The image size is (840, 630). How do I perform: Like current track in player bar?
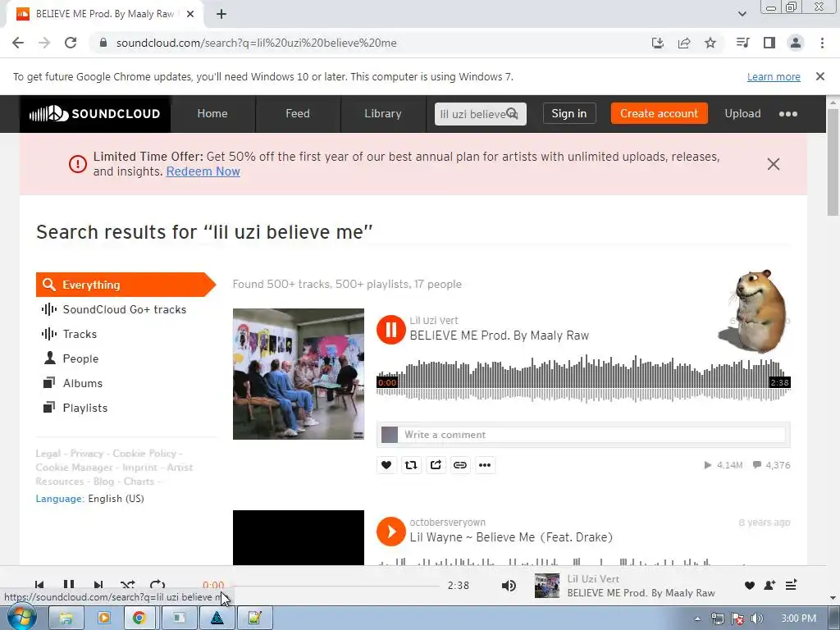pos(750,586)
